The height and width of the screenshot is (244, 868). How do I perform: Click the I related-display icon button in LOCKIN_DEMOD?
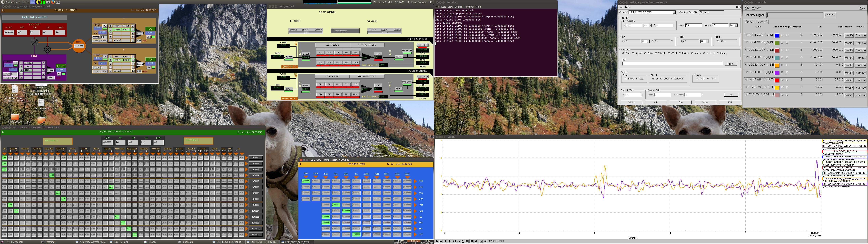151,29
